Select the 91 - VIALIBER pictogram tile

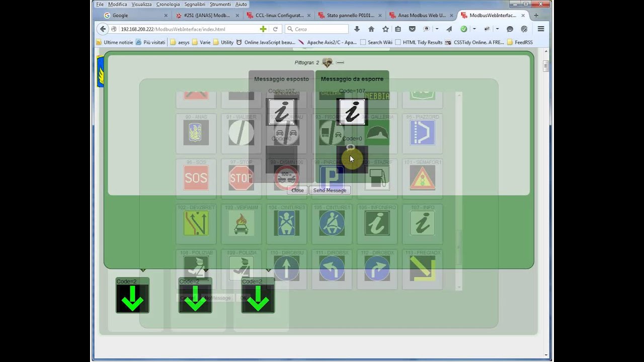coord(241,133)
